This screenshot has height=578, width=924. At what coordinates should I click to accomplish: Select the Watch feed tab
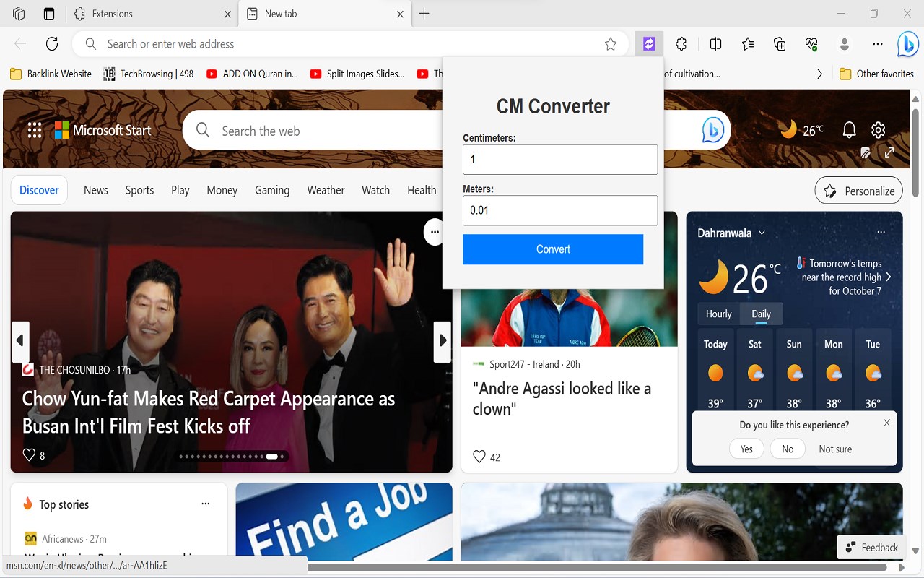point(375,190)
